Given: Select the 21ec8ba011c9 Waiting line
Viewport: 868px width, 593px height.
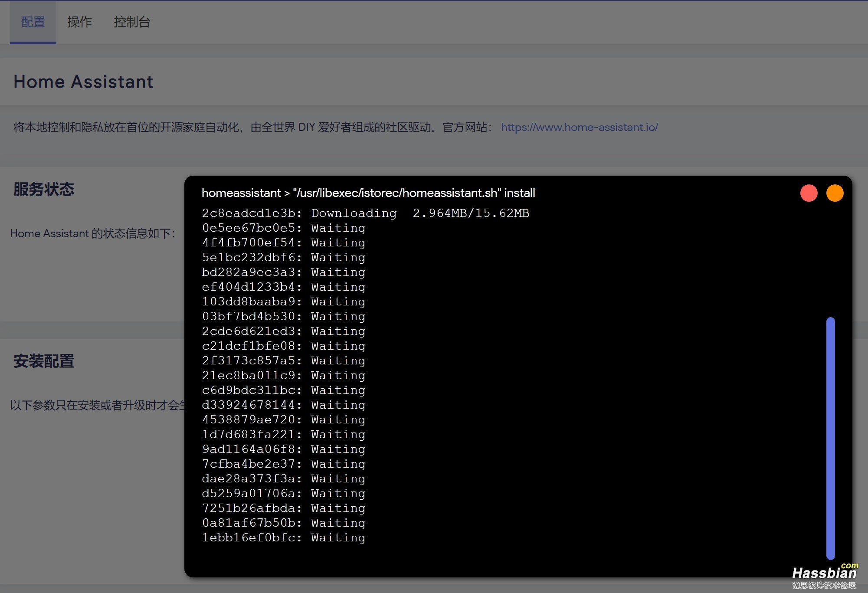Looking at the screenshot, I should tap(284, 375).
